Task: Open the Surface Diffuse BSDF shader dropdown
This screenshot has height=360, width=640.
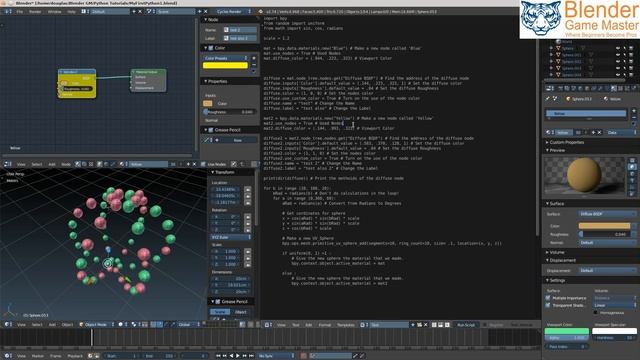Action: 607,214
